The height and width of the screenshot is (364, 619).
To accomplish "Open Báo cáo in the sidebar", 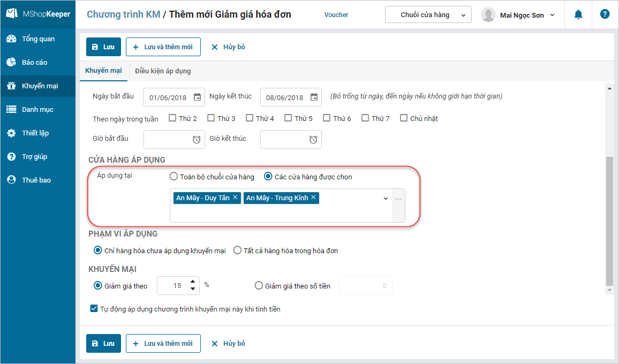I will click(x=35, y=63).
